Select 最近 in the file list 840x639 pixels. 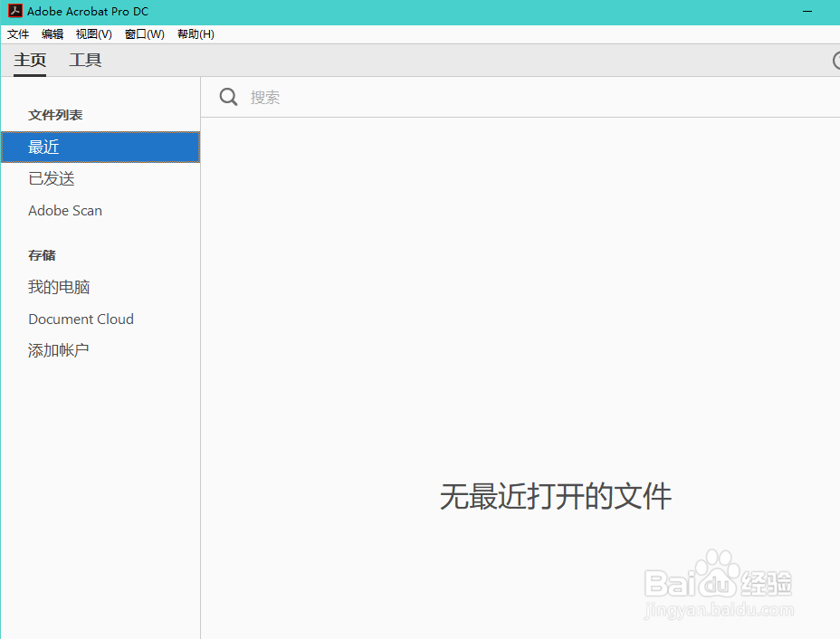(100, 147)
